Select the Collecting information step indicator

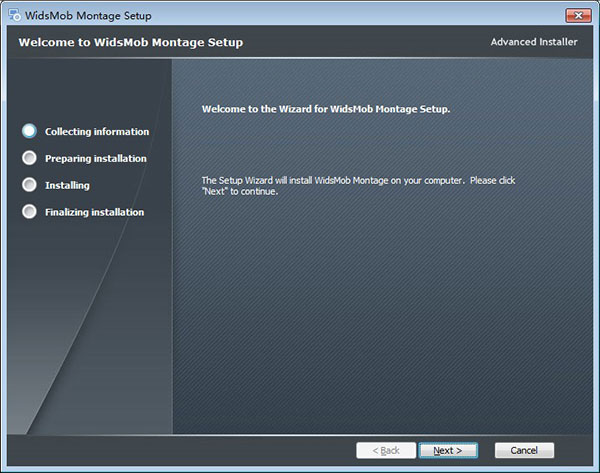click(x=29, y=131)
